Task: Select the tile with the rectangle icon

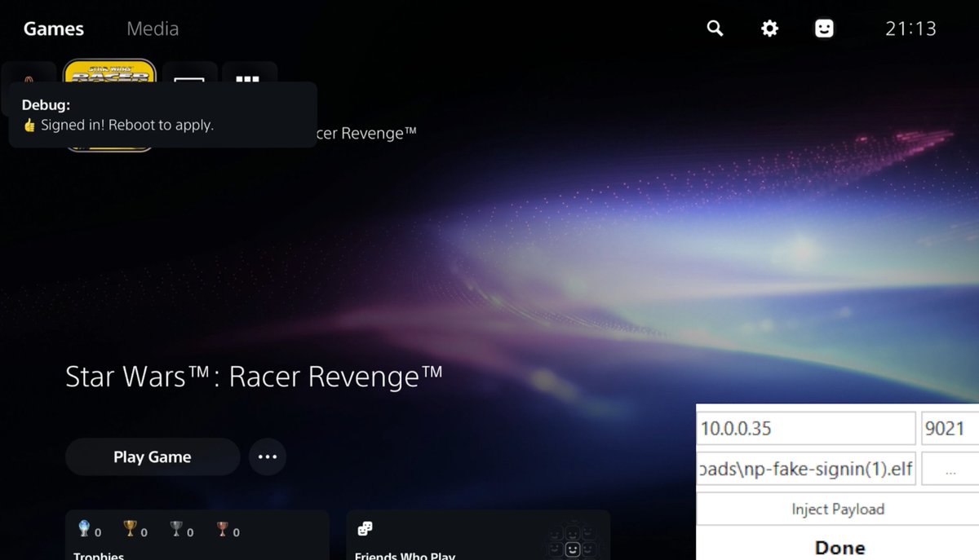Action: coord(189,73)
